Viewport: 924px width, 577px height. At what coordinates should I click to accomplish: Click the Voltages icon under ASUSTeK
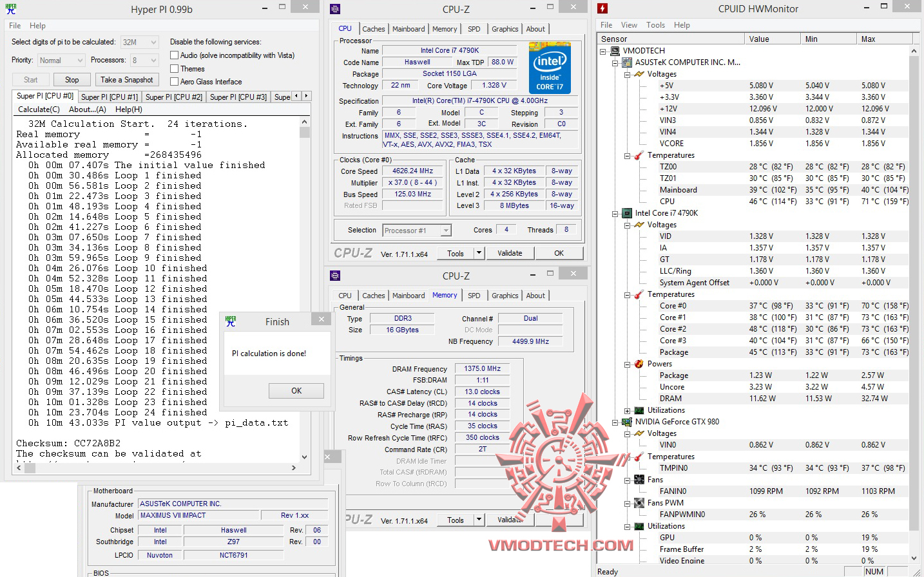(639, 74)
